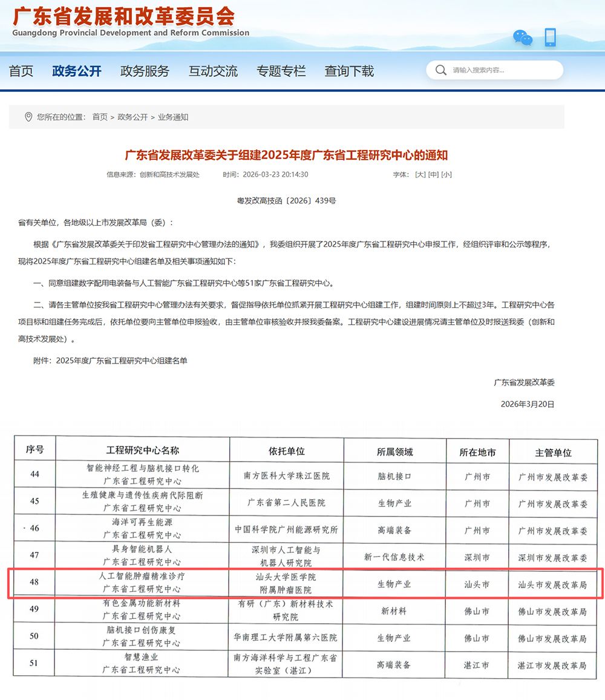
Task: Follow the 业务通知 breadcrumb link
Action: [173, 117]
